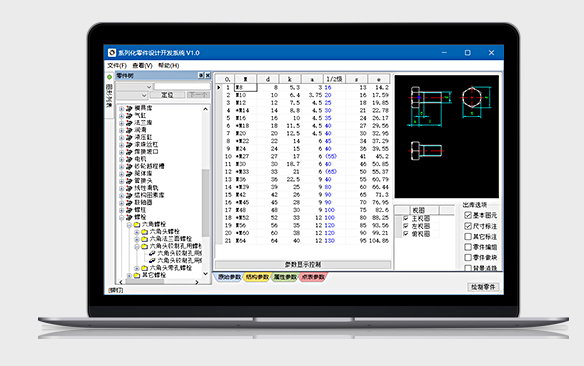This screenshot has width=584, height=366.
Task: Expand the 六角头螺栓 folder node
Action: (x=137, y=232)
